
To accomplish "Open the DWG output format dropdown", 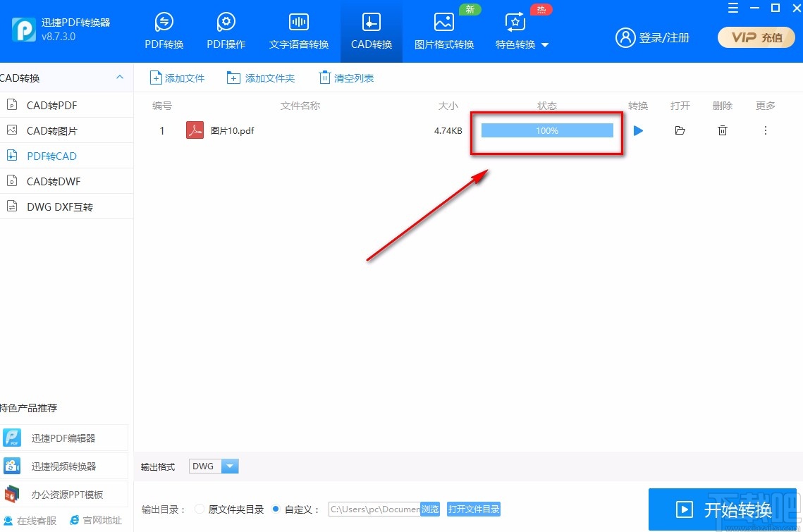I will 231,466.
